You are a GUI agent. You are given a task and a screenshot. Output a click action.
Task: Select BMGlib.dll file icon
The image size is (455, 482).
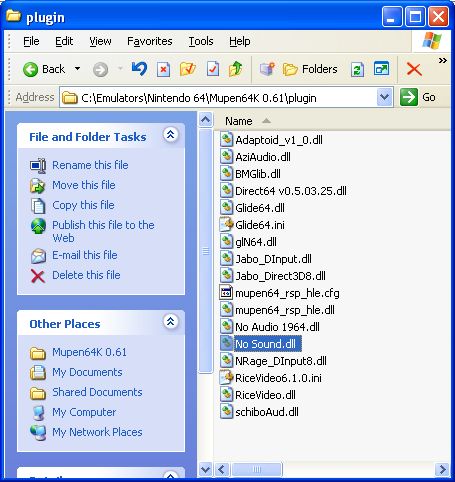click(226, 174)
